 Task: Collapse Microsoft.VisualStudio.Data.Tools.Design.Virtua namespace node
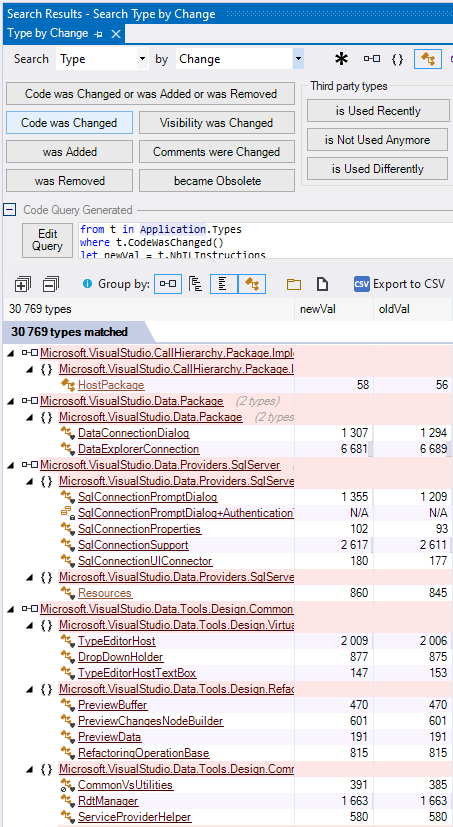pyautogui.click(x=30, y=625)
